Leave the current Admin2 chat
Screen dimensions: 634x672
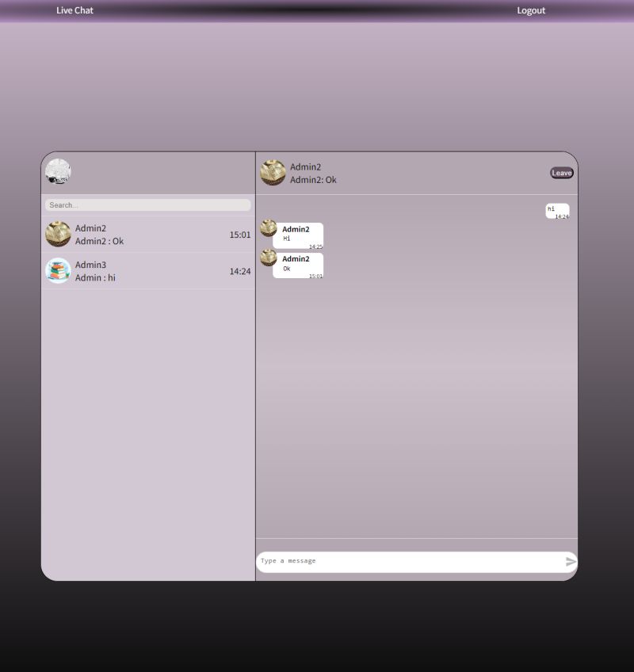point(561,172)
